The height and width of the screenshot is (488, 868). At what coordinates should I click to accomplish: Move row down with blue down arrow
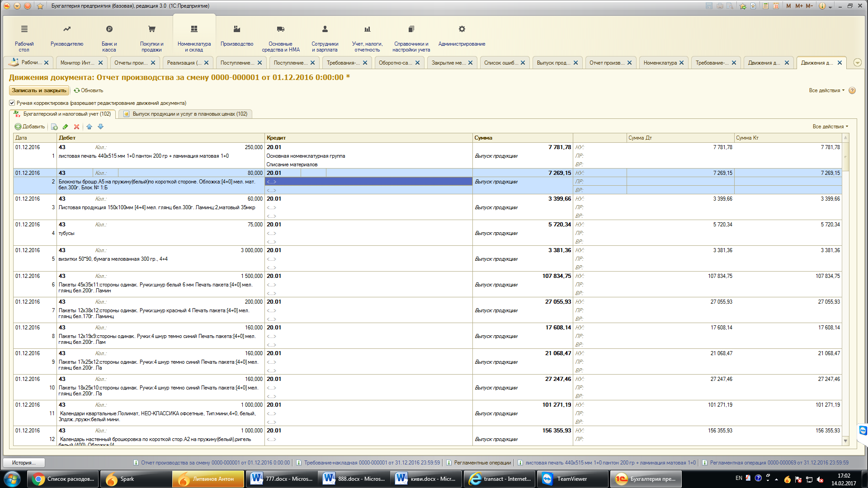point(100,127)
